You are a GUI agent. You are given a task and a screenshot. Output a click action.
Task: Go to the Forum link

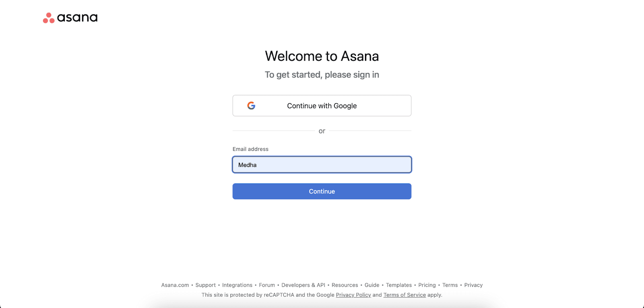coord(267,285)
